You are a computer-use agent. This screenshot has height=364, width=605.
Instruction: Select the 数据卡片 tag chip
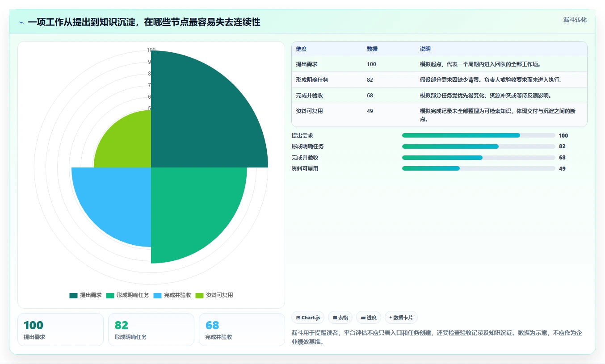(x=401, y=318)
